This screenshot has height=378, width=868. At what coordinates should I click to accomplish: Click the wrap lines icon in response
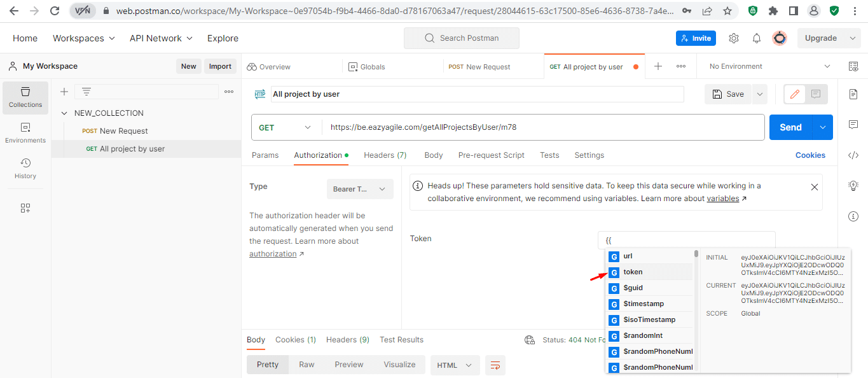coord(495,365)
